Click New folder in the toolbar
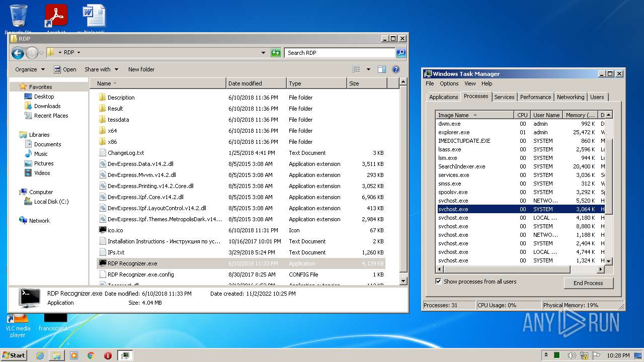The width and height of the screenshot is (644, 362). click(x=141, y=69)
